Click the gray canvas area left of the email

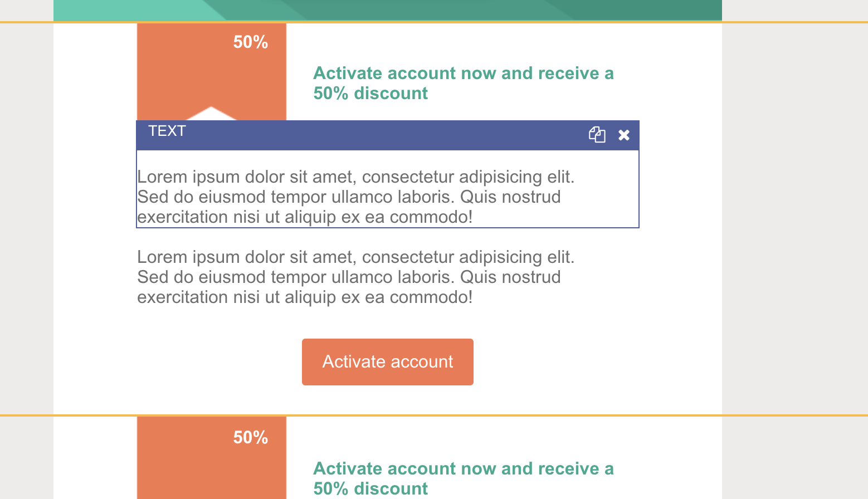pos(27,223)
